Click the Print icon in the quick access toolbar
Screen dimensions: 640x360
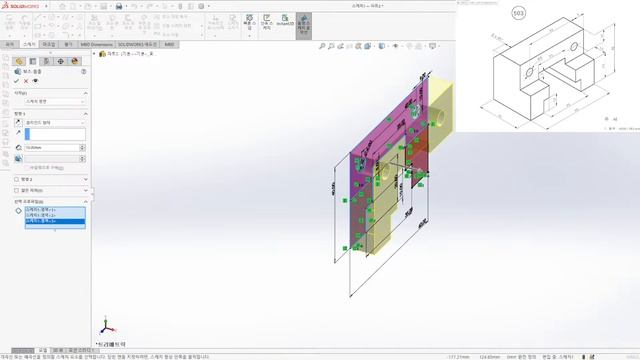(119, 6)
